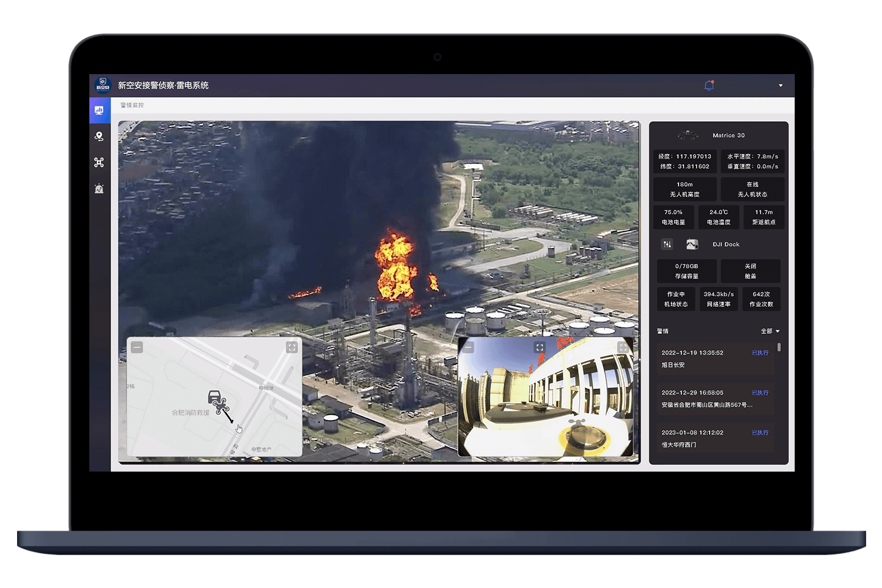Click the 警情监控 breadcrumb tab
Screen dimensions: 882x588
[x=132, y=105]
